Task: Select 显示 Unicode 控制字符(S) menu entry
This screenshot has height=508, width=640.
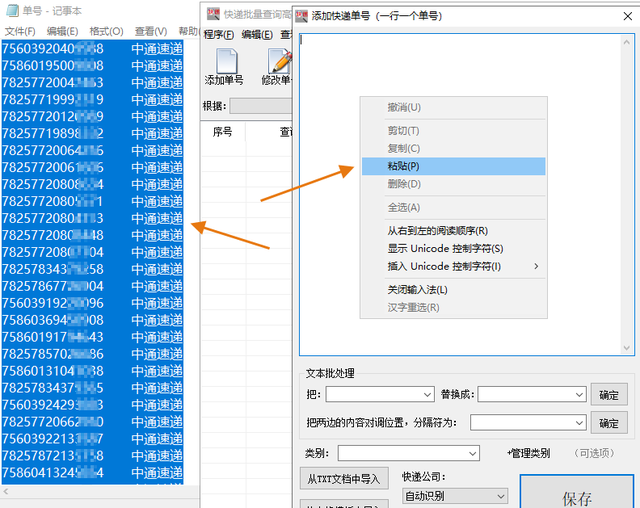Action: click(453, 248)
